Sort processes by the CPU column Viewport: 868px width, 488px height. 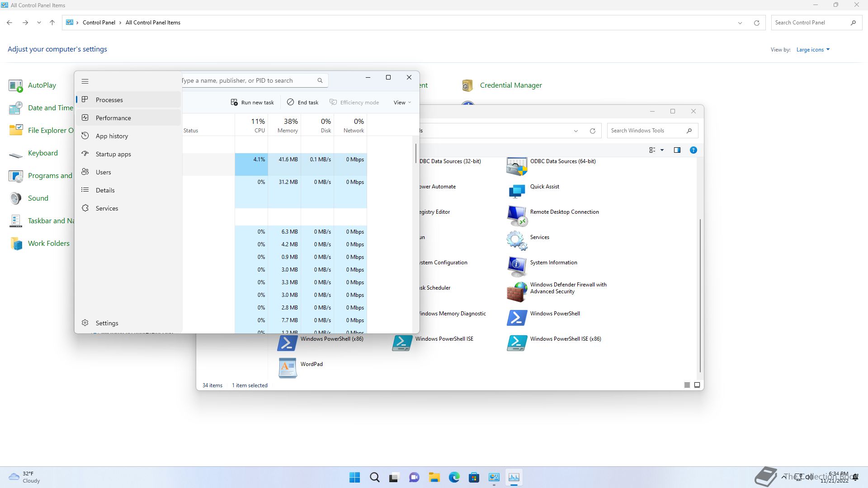[x=251, y=125]
